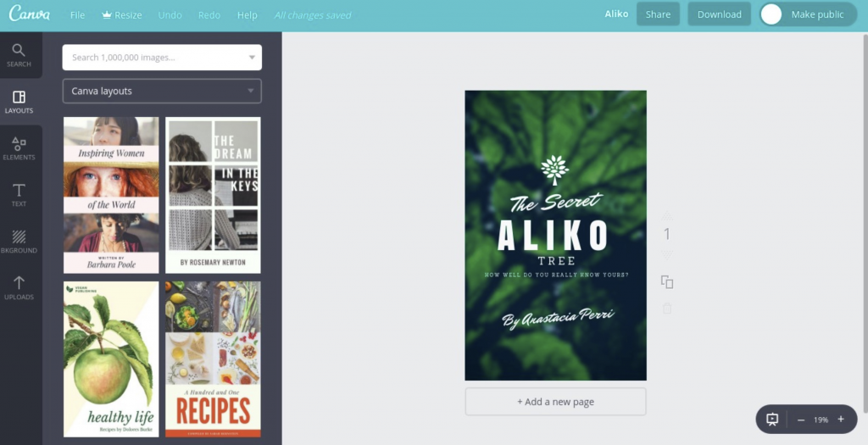868x445 pixels.
Task: Open the Search panel in sidebar
Action: point(19,55)
